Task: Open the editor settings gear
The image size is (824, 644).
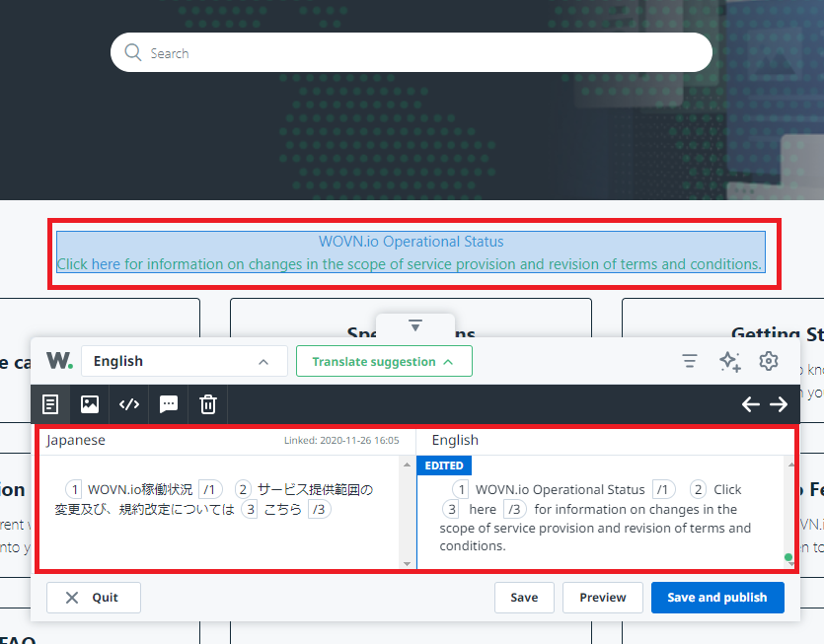Action: (x=769, y=361)
